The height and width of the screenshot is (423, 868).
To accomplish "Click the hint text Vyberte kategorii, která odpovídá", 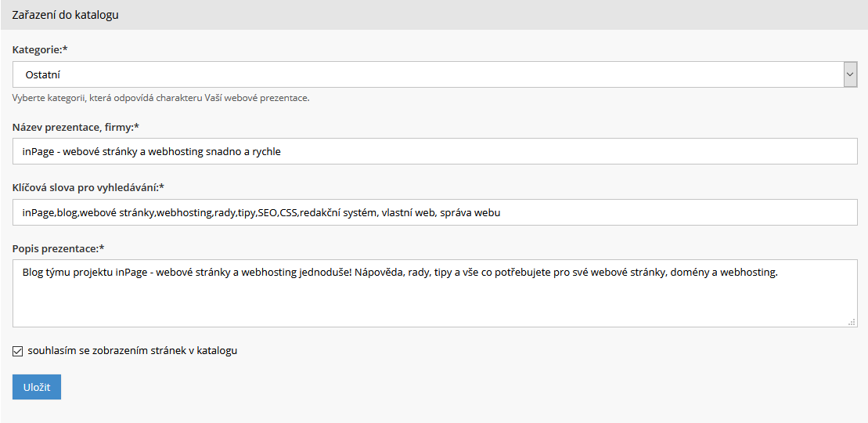I will click(x=160, y=98).
